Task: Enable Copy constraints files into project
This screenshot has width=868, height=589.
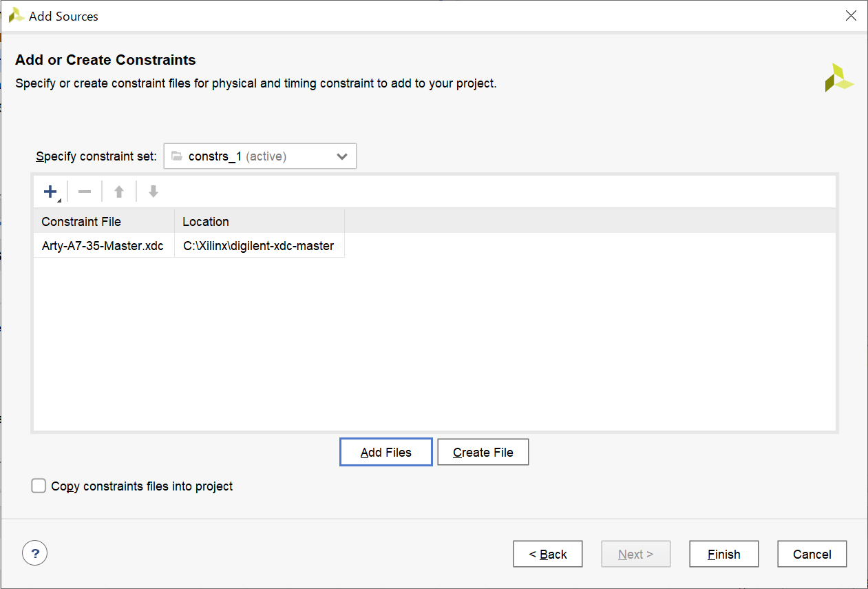Action: point(39,486)
